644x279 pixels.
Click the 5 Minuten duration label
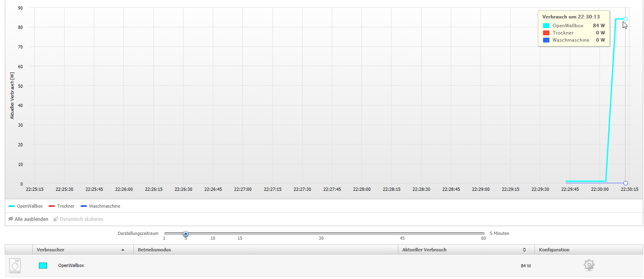(499, 233)
